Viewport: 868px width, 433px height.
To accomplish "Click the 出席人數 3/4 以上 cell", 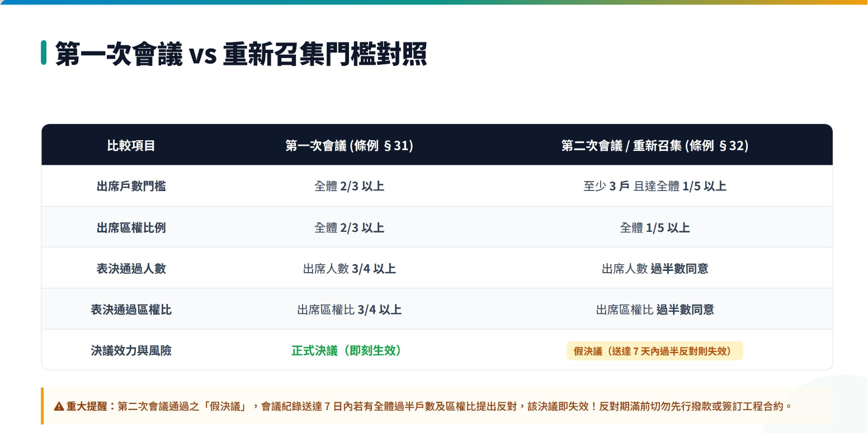I will (349, 269).
